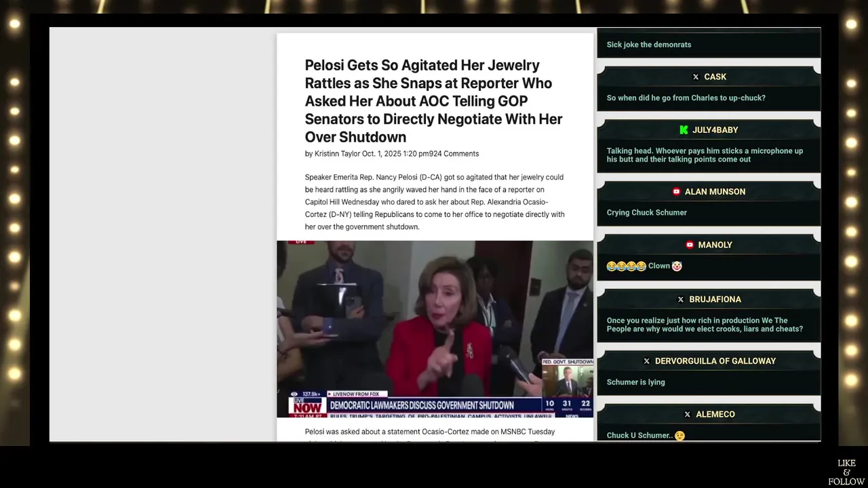Click the red LIVE badge on video

point(300,242)
